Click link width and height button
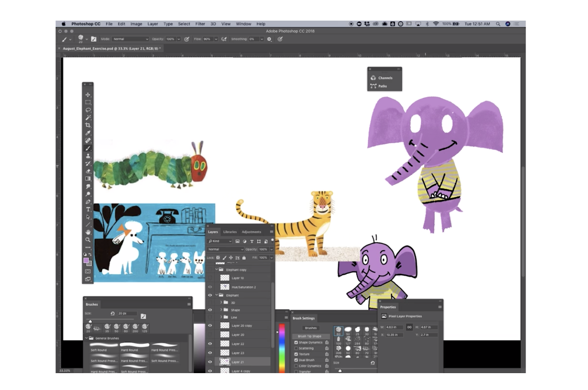This screenshot has width=588, height=390. [x=409, y=327]
